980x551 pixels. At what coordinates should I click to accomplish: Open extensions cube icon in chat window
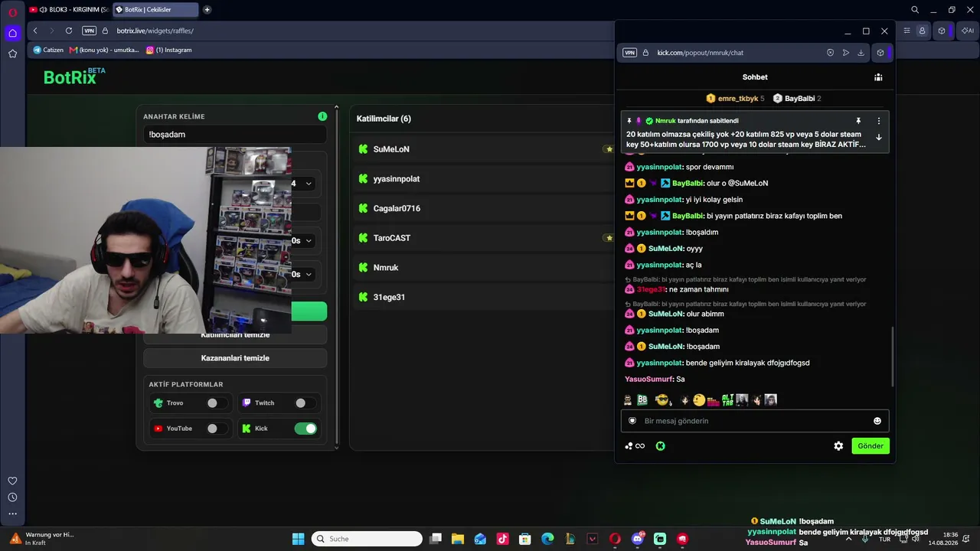(880, 53)
